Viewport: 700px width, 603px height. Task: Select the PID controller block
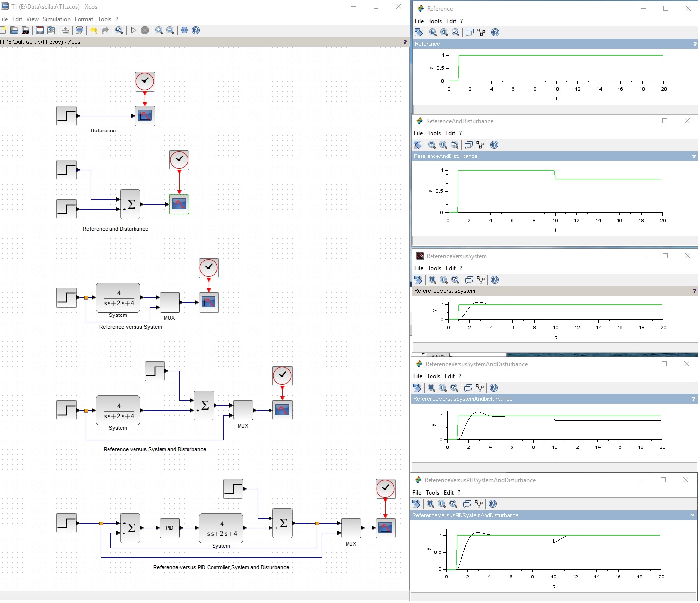pos(169,528)
